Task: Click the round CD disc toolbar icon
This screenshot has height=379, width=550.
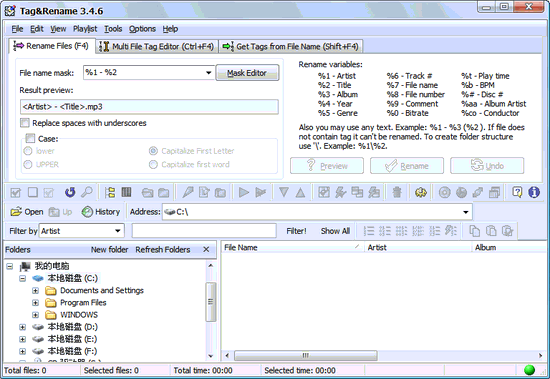Action: pos(444,192)
